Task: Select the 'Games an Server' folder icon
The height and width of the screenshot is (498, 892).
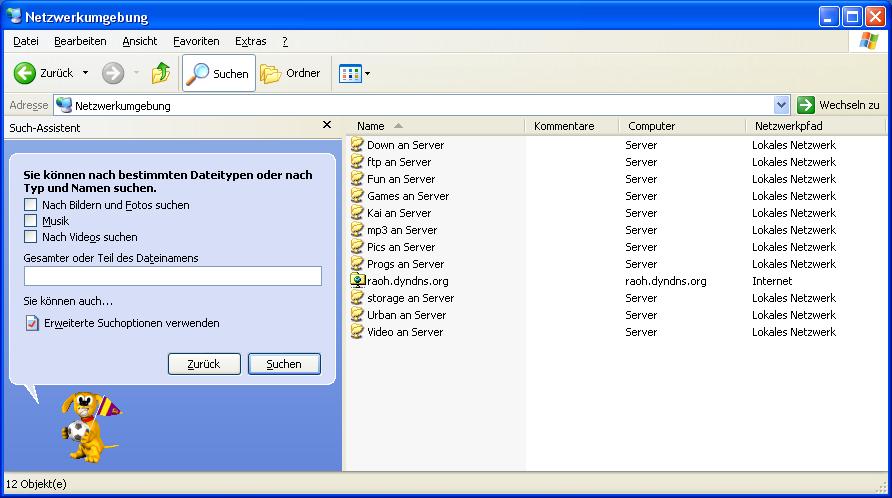Action: (357, 196)
